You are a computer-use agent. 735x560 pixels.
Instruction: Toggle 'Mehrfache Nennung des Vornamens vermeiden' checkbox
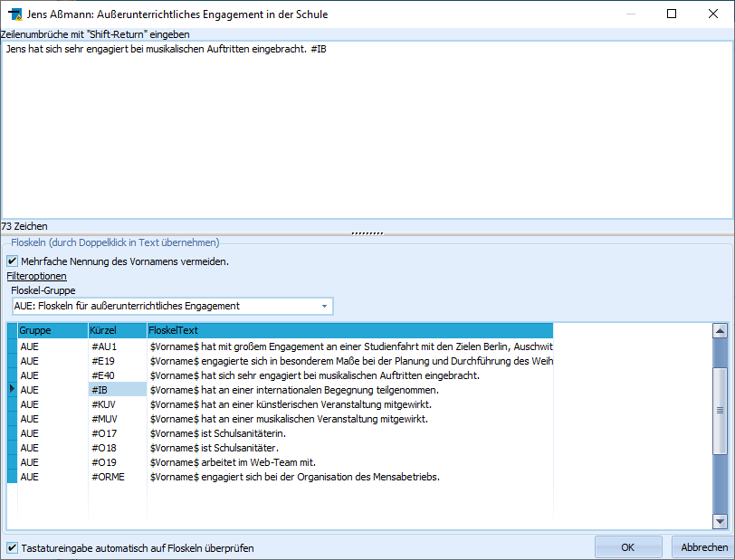(12, 261)
